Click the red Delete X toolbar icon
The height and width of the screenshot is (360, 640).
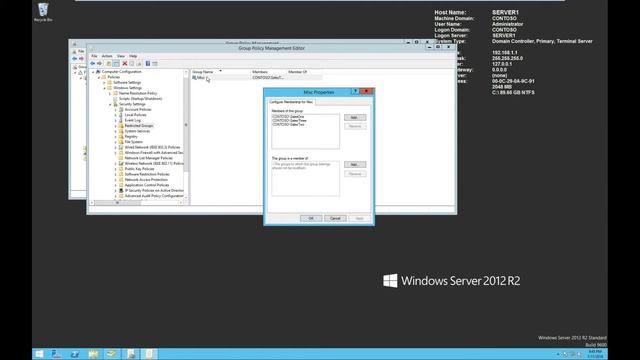point(124,63)
